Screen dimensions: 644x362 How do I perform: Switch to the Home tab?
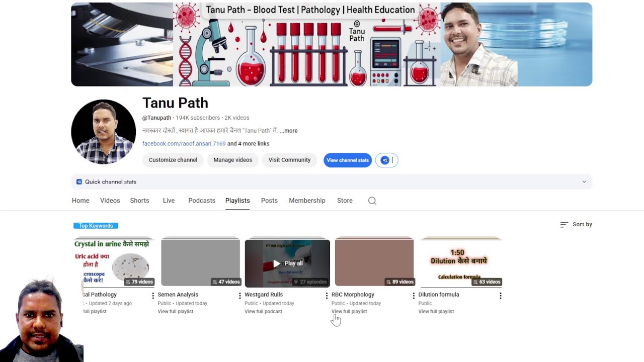pos(80,201)
